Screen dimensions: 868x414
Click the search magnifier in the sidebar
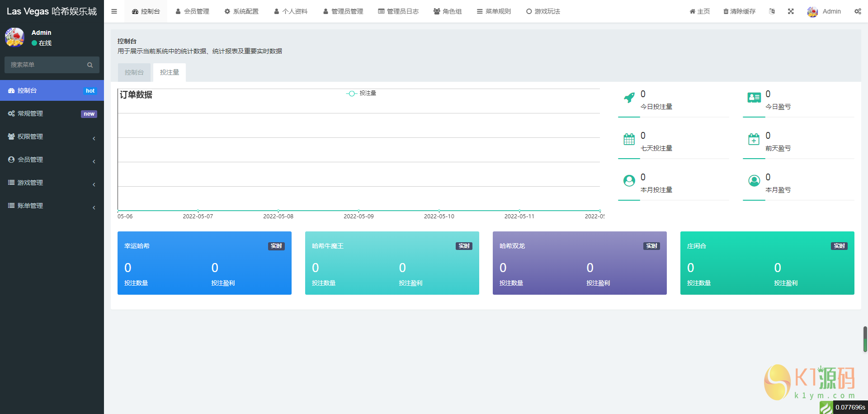pos(90,65)
